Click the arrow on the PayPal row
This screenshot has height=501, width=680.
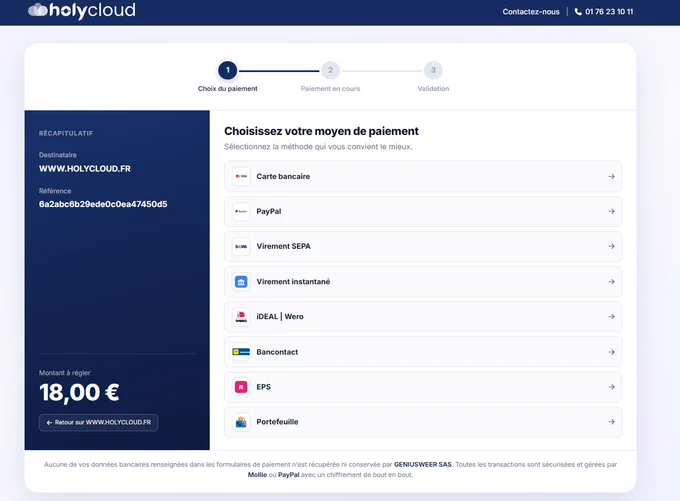[x=611, y=211]
